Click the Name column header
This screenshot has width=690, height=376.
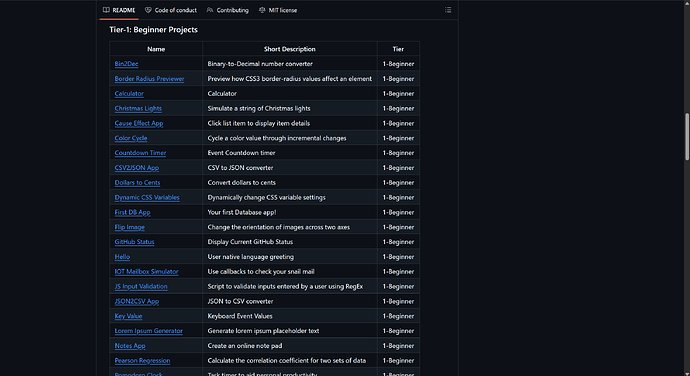pyautogui.click(x=156, y=49)
